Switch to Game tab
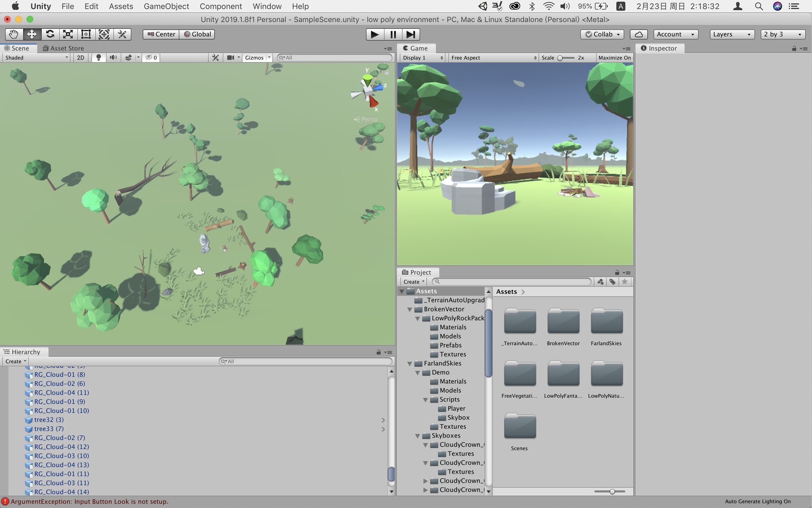The width and height of the screenshot is (812, 508). tap(415, 48)
